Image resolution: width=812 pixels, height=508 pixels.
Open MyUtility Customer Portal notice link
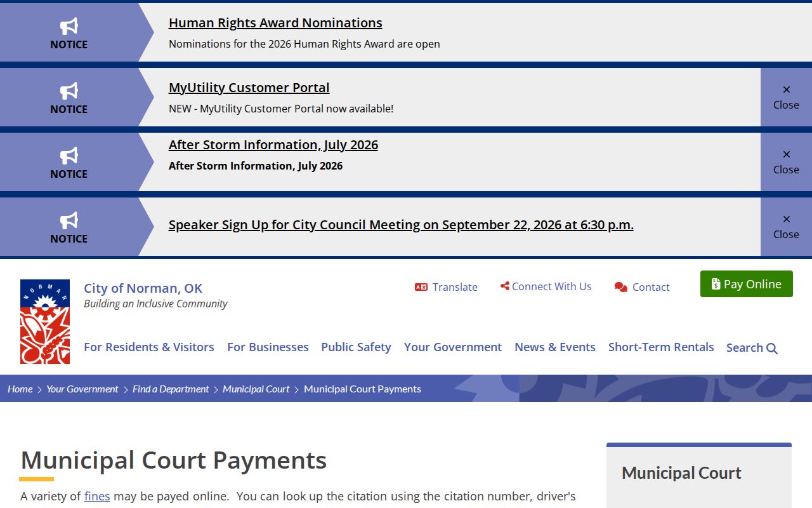tap(249, 88)
